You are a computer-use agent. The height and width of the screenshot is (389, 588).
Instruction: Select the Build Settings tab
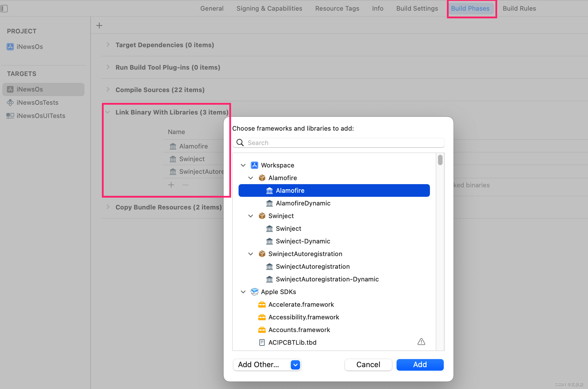(x=416, y=8)
